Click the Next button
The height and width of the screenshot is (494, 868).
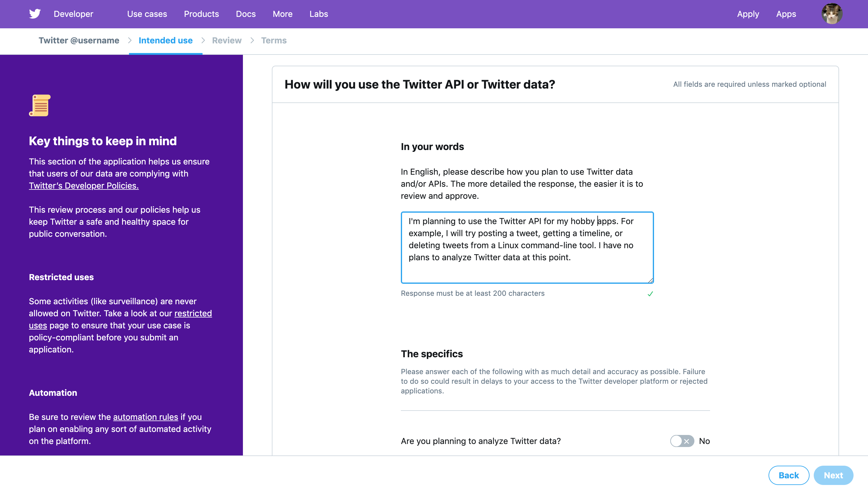point(833,475)
